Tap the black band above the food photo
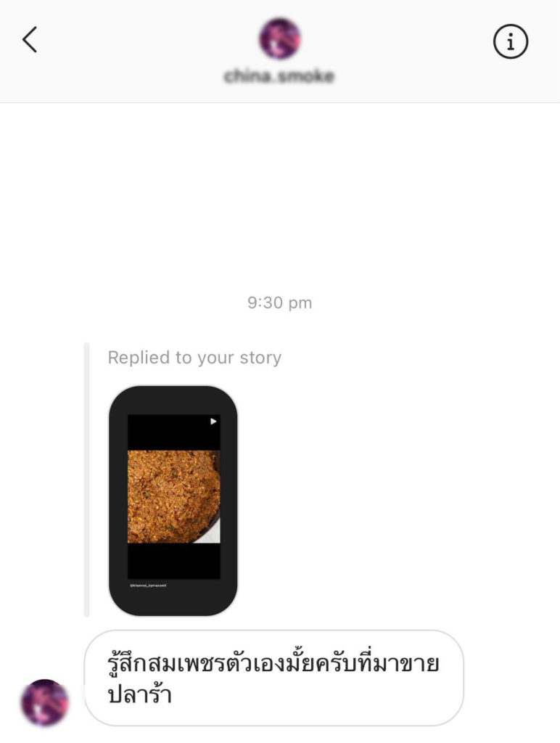The width and height of the screenshot is (560, 743). pos(174,432)
